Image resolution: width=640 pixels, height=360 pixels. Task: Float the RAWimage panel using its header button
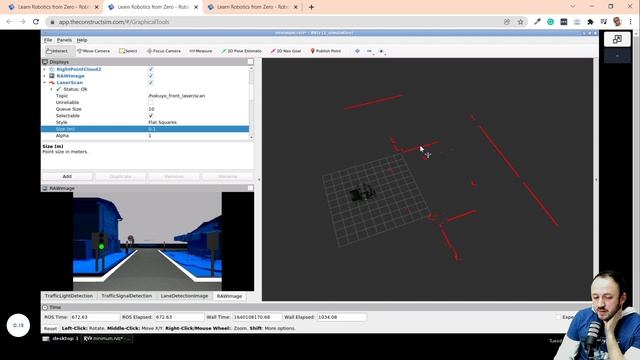click(x=250, y=188)
